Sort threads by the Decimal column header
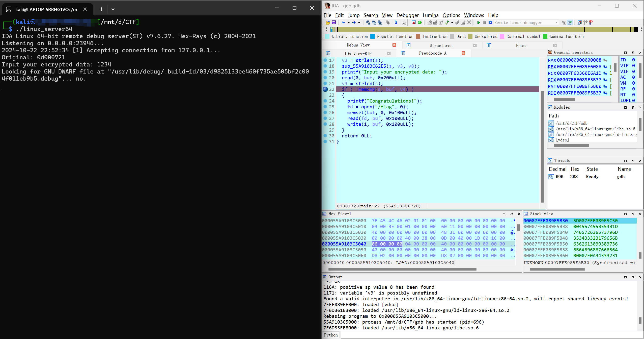This screenshot has height=339, width=644. 557,169
